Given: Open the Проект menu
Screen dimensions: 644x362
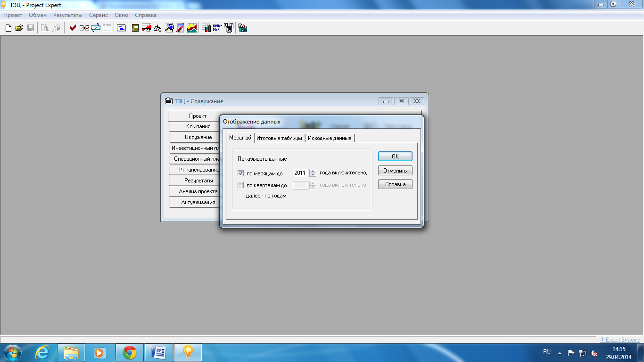Looking at the screenshot, I should [13, 15].
